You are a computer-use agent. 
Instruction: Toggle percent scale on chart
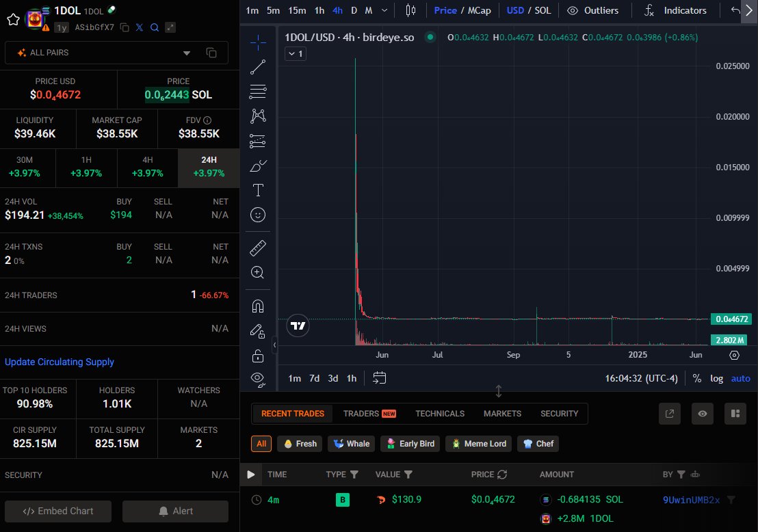pos(697,378)
